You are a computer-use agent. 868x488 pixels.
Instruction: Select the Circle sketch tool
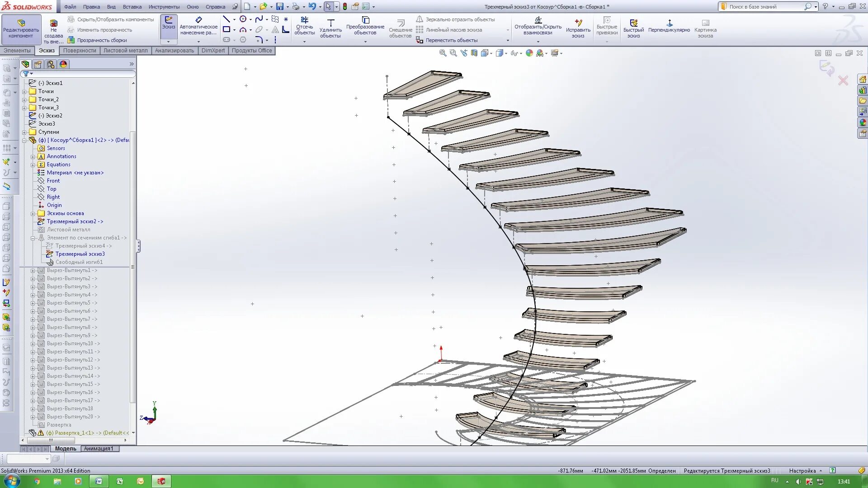243,19
